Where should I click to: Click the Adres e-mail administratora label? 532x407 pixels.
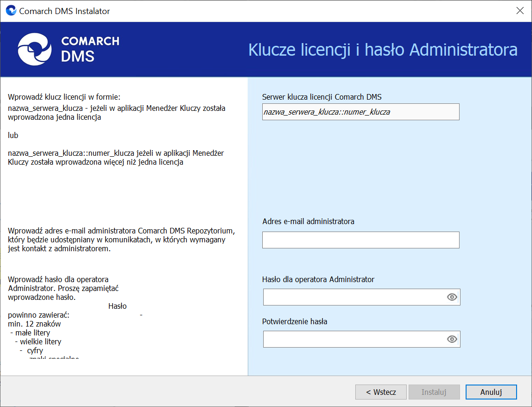[308, 221]
